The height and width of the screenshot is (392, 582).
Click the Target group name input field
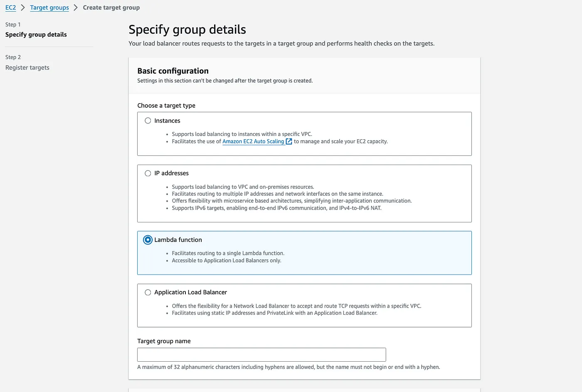(261, 355)
